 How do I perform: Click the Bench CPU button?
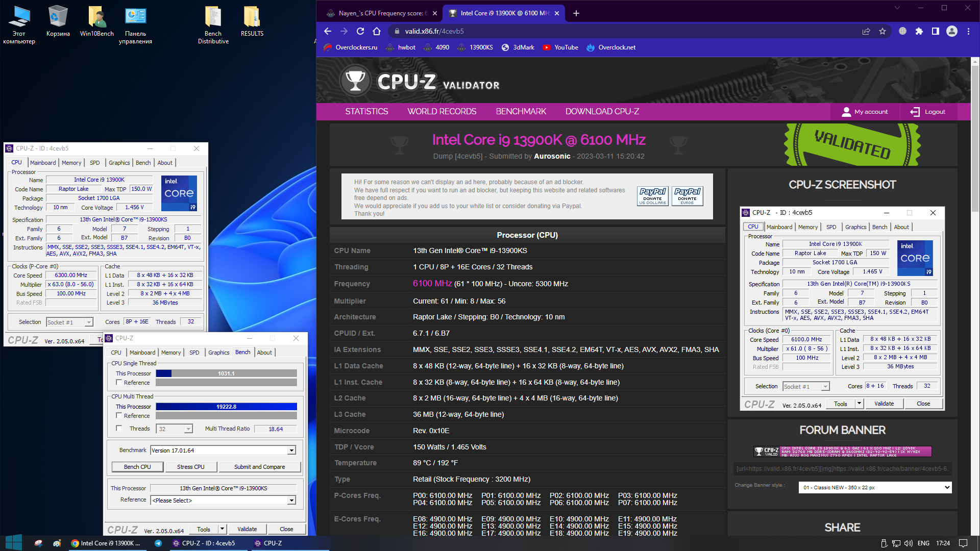137,467
